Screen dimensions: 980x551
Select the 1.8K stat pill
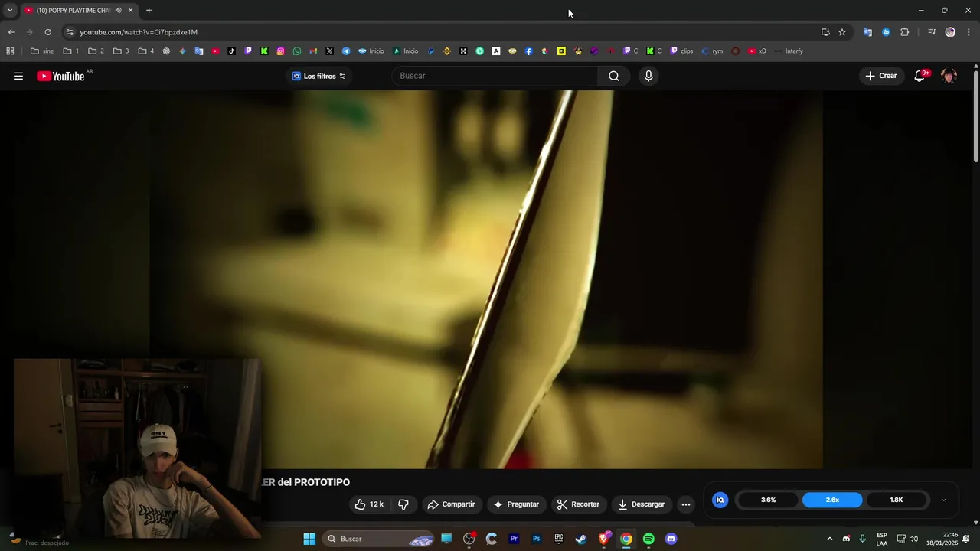coord(896,500)
